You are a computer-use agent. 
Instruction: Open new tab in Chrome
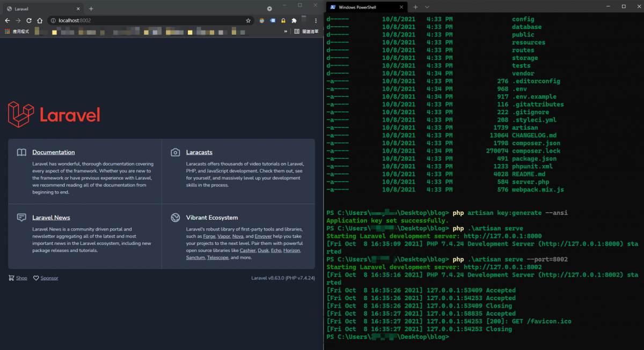pyautogui.click(x=91, y=9)
